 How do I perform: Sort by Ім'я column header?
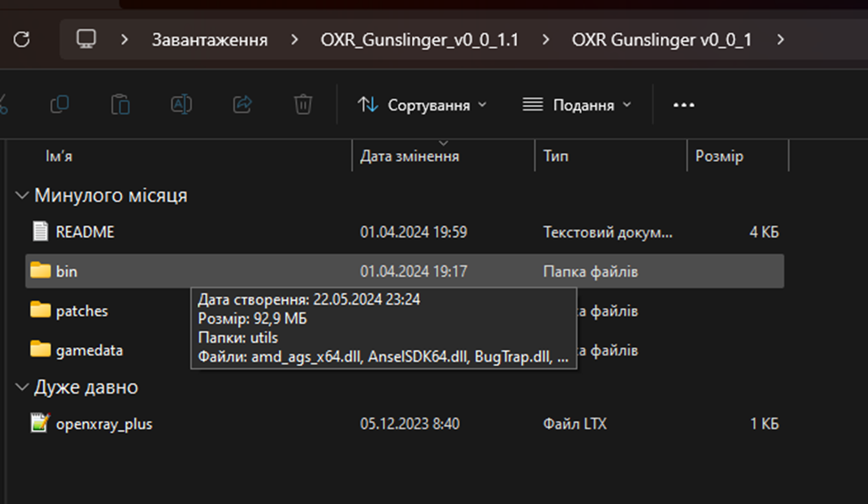tap(59, 156)
